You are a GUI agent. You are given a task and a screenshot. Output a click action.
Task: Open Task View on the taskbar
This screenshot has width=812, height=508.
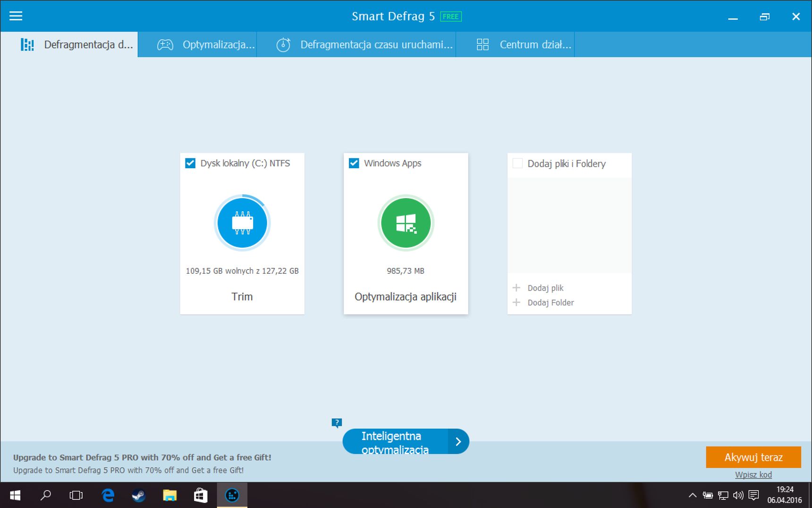pos(76,495)
